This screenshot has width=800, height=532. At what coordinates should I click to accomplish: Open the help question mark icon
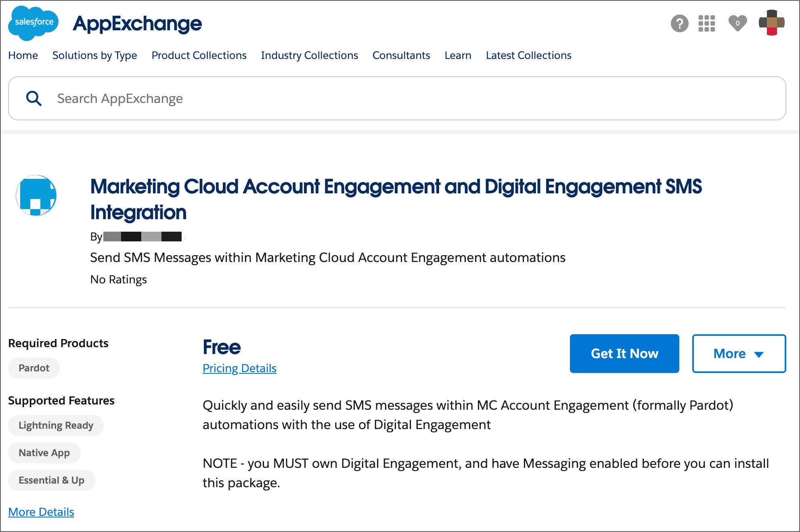(679, 24)
